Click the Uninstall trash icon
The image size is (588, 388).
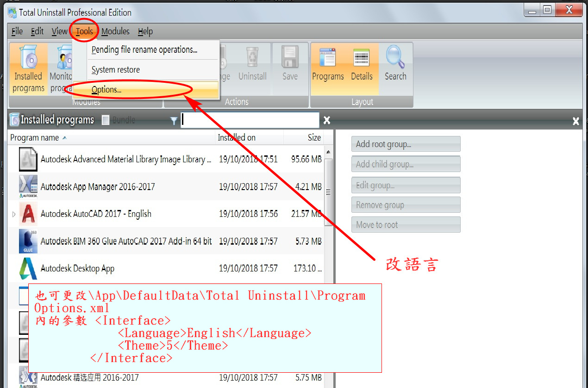click(252, 58)
